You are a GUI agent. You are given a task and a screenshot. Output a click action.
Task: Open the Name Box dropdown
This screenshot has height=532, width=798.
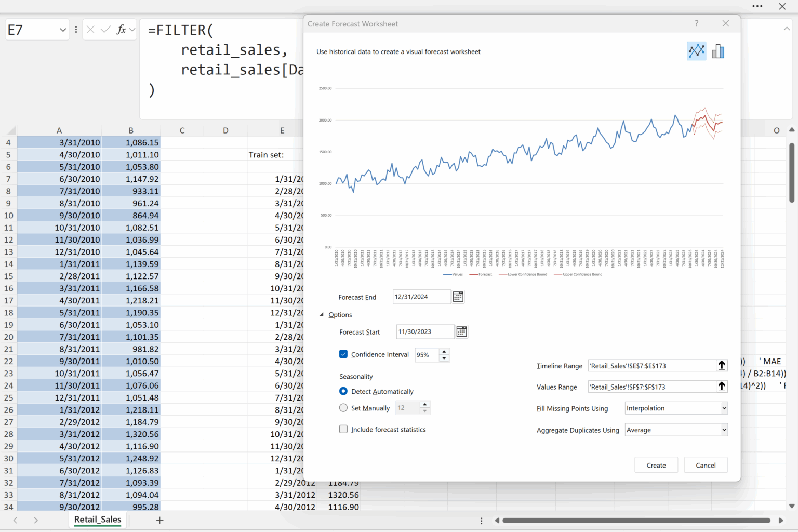click(63, 30)
